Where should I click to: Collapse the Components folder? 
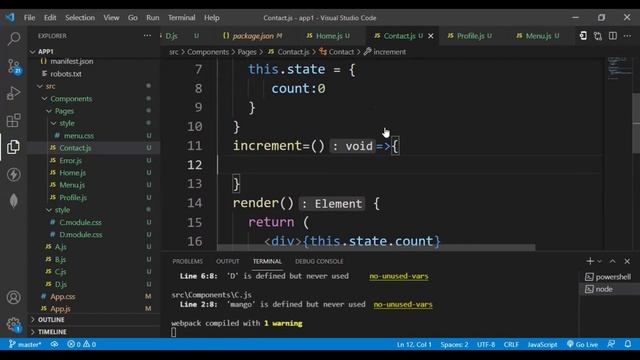coord(71,99)
